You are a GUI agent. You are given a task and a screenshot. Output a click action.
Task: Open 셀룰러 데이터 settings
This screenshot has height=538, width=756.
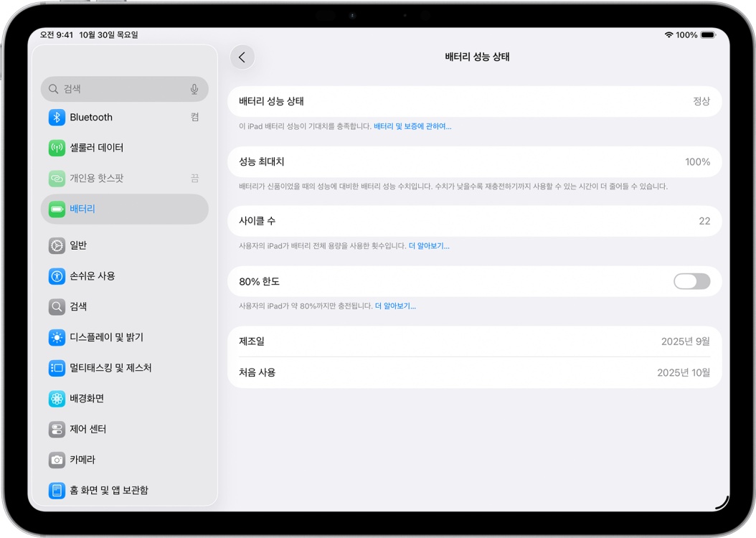click(x=124, y=148)
